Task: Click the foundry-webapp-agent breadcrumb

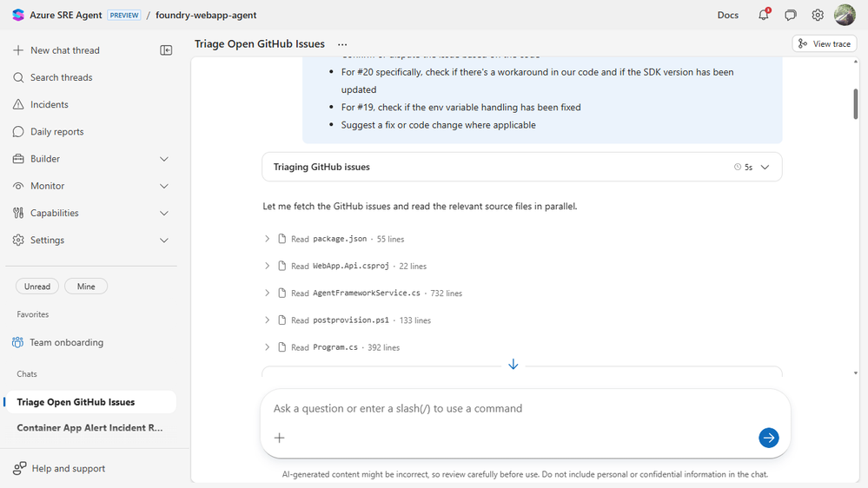Action: pyautogui.click(x=206, y=15)
